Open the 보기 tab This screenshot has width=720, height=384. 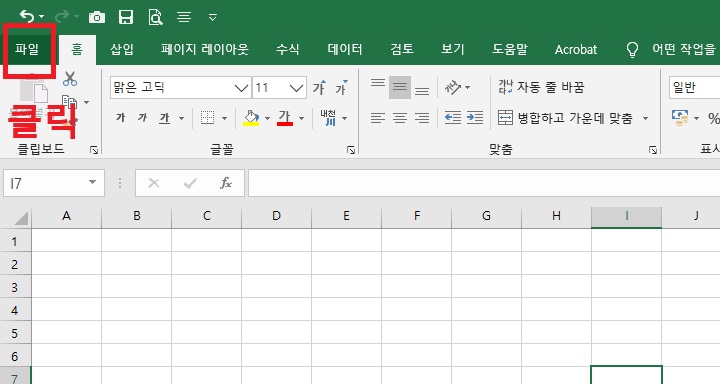click(453, 49)
